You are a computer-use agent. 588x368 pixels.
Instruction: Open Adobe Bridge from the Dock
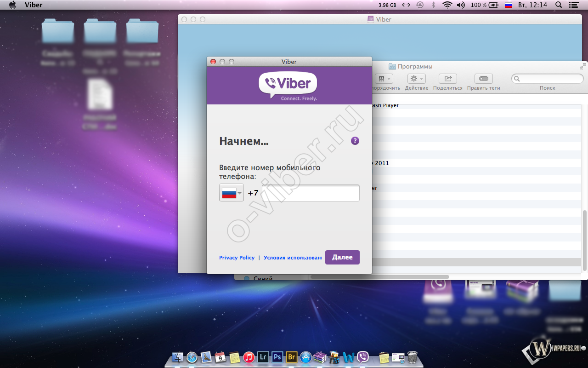(291, 357)
